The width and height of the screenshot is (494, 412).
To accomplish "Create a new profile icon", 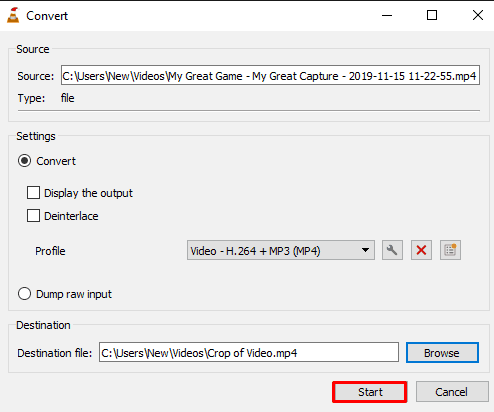I will click(450, 250).
